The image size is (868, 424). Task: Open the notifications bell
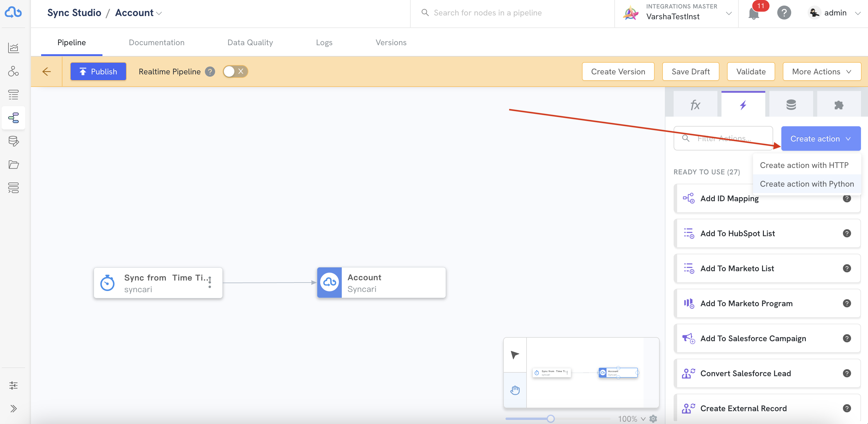tap(754, 13)
